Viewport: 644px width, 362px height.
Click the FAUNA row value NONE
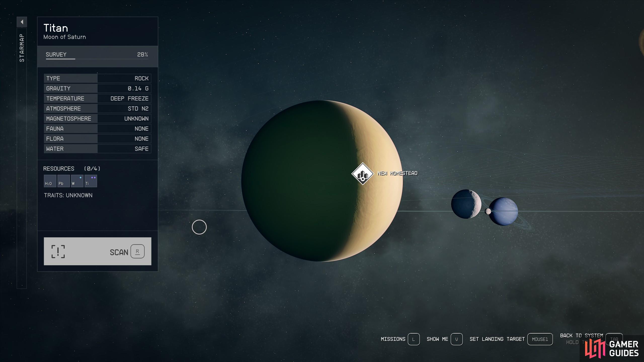tap(141, 129)
